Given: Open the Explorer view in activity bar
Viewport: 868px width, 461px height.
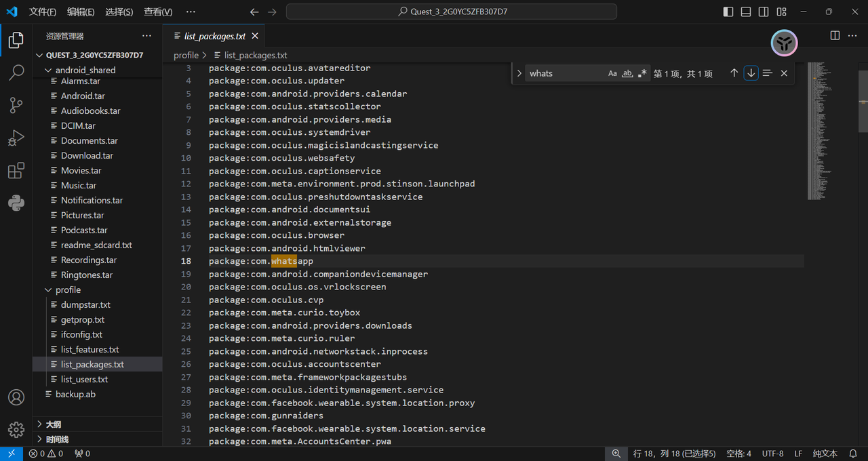Looking at the screenshot, I should (16, 41).
